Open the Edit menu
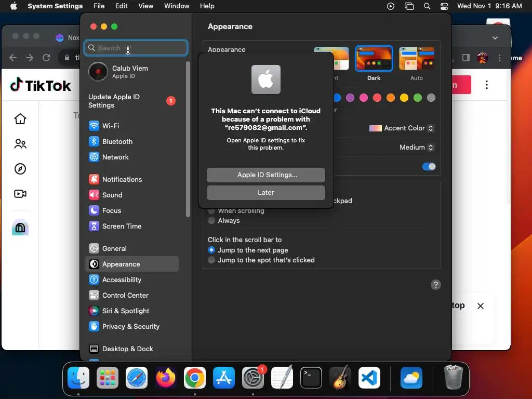532x399 pixels. pyautogui.click(x=121, y=6)
